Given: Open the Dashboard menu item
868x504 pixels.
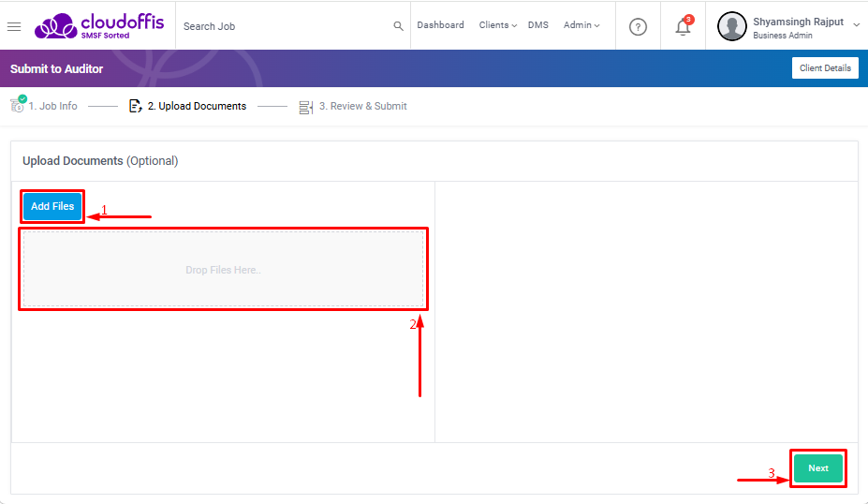Looking at the screenshot, I should coord(441,25).
